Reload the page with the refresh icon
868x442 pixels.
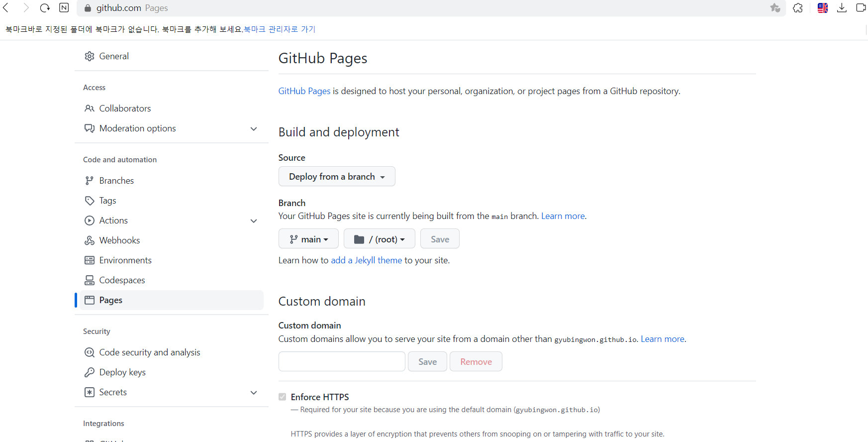[45, 8]
